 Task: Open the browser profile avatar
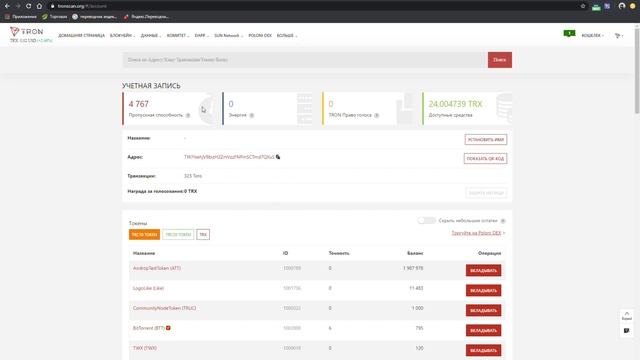pos(622,6)
